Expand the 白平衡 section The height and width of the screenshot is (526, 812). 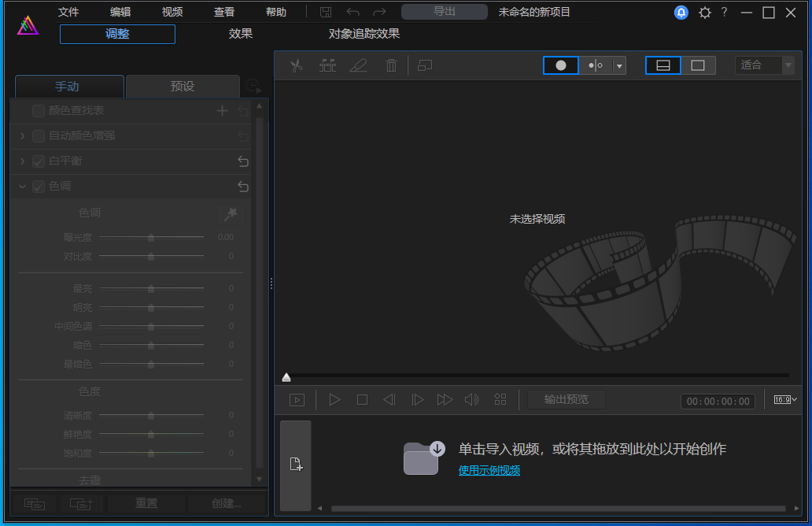pos(22,161)
